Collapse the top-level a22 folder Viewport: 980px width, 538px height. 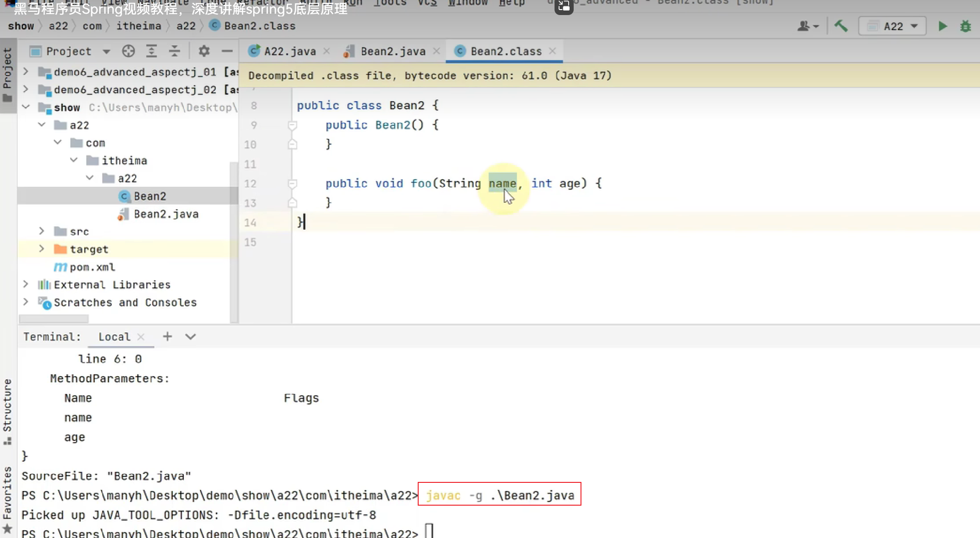pyautogui.click(x=42, y=125)
